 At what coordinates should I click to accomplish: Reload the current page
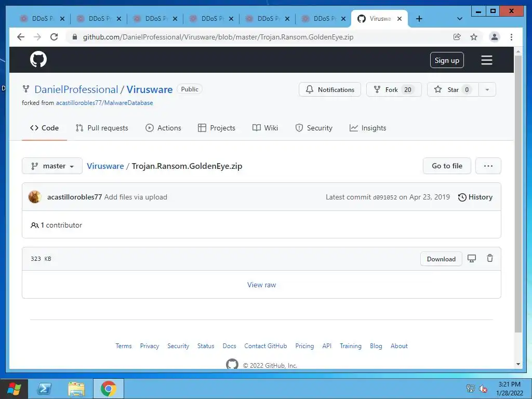coord(54,37)
